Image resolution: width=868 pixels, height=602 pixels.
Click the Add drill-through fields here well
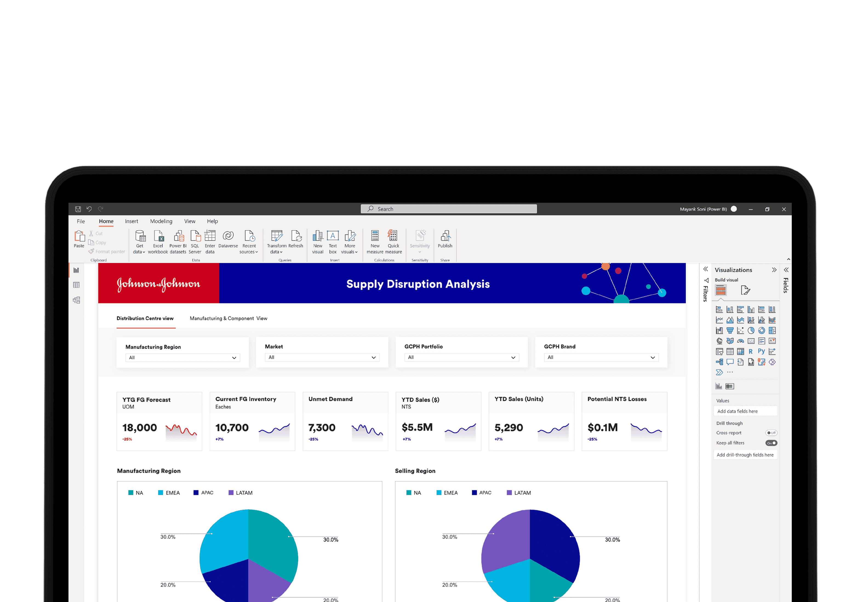[745, 455]
